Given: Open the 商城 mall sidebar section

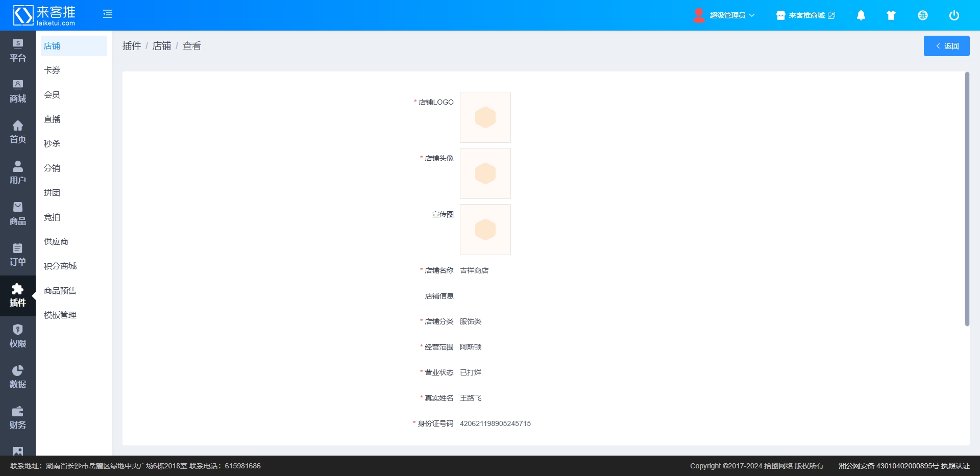Looking at the screenshot, I should click(x=18, y=92).
